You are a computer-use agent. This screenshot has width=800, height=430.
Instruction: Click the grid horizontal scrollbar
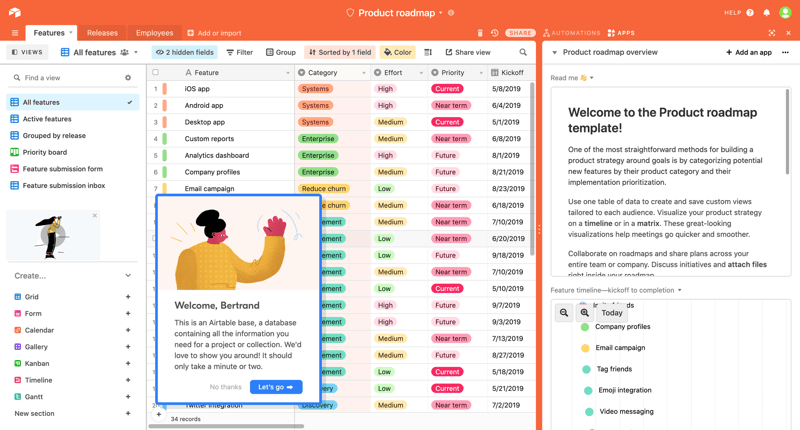coord(227,426)
